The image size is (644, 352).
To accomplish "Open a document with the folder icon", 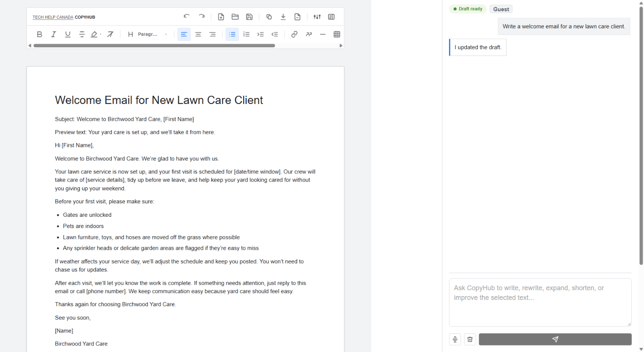I will click(x=235, y=17).
